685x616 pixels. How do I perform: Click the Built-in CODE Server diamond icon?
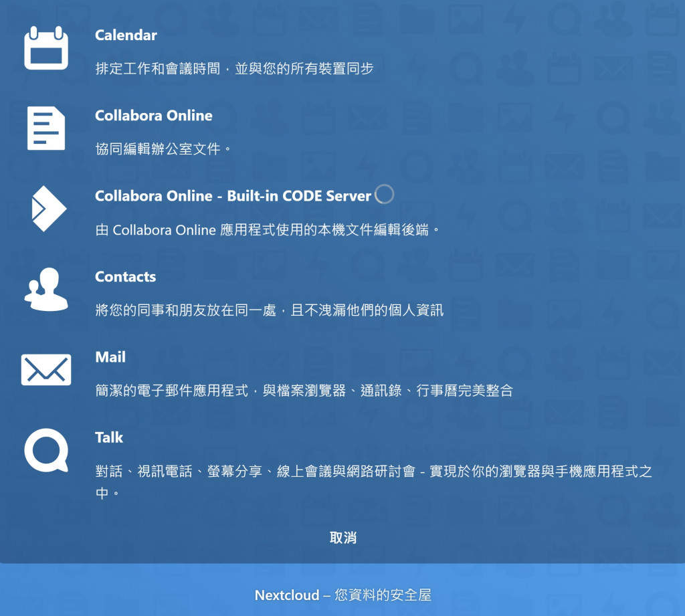coord(48,209)
